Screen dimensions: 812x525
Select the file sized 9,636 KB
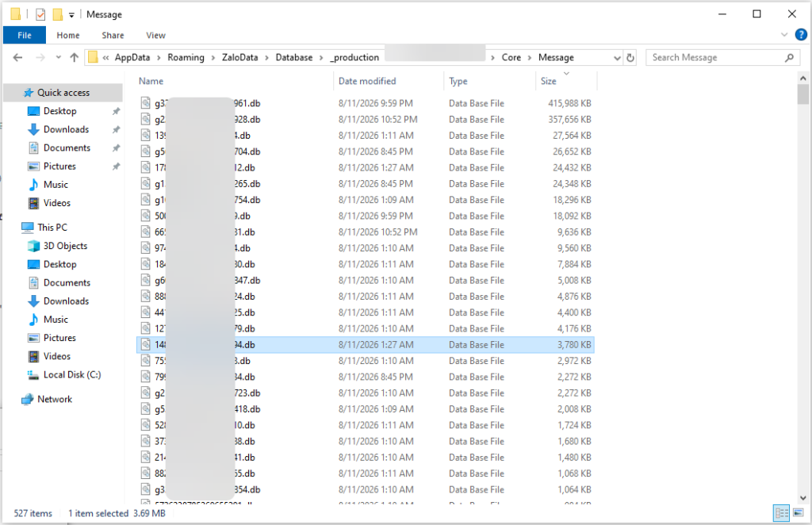pyautogui.click(x=365, y=232)
